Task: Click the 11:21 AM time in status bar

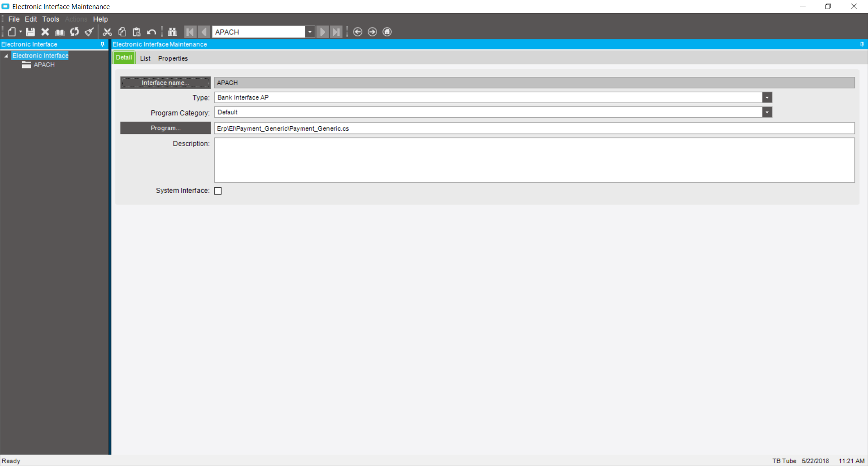Action: pos(851,461)
